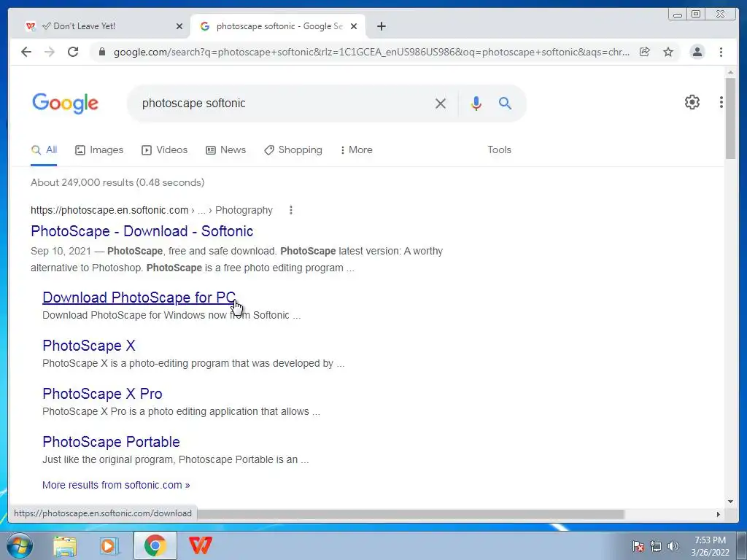Click the photoscape.en.softonic.com breadcrumb URL
This screenshot has width=747, height=560.
pos(109,210)
